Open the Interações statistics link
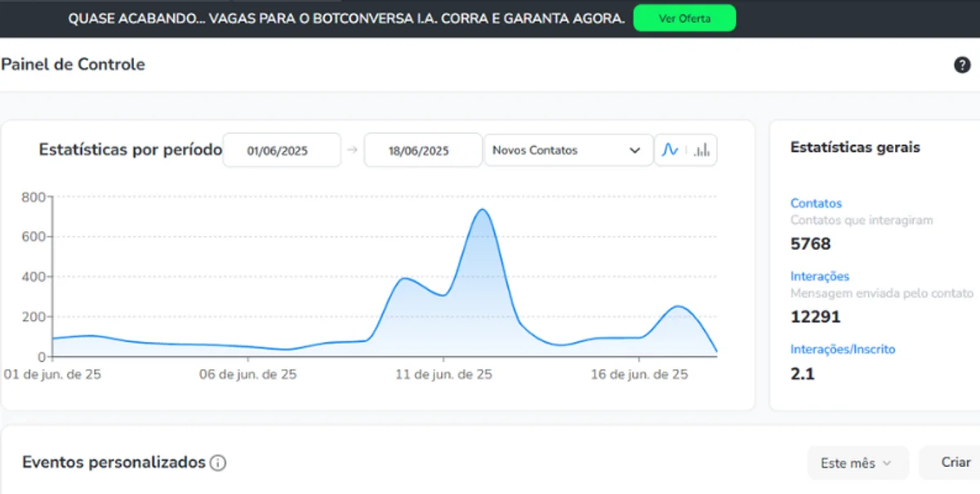The image size is (980, 494). pyautogui.click(x=820, y=276)
